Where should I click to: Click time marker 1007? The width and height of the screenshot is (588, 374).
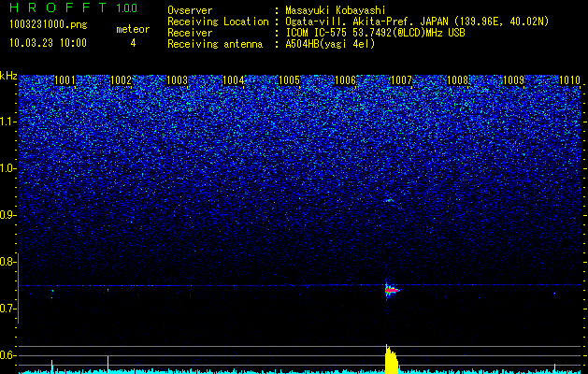click(x=402, y=80)
